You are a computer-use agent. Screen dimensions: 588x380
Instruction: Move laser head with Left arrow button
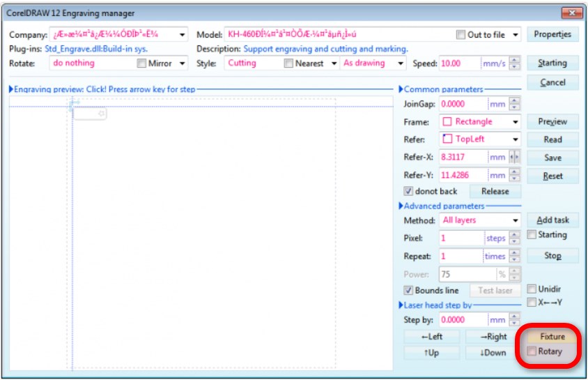pos(431,336)
